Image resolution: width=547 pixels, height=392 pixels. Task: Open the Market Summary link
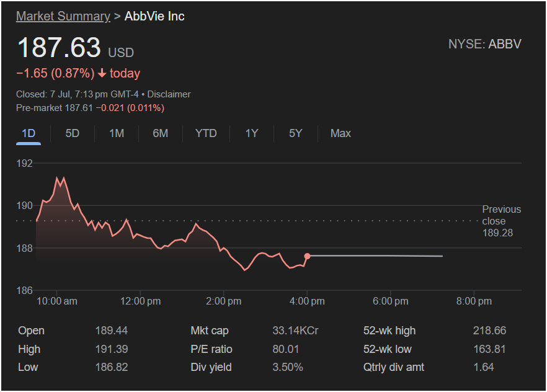click(x=63, y=16)
